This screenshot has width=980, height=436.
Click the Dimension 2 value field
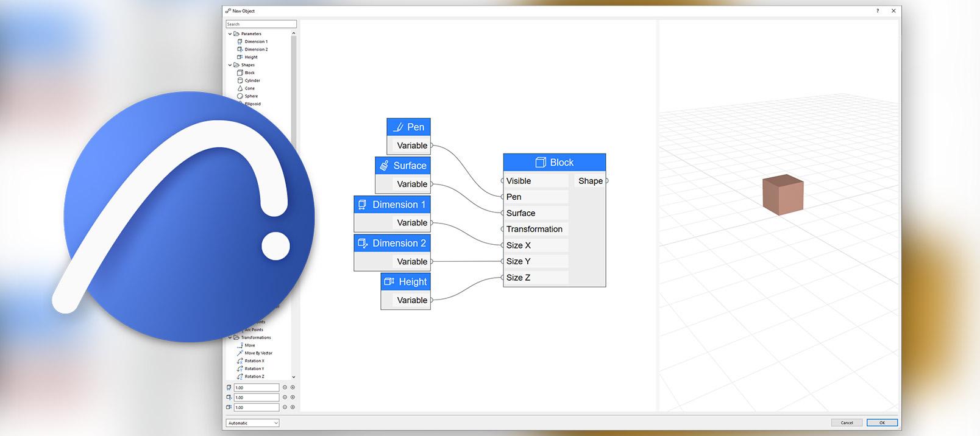(257, 398)
